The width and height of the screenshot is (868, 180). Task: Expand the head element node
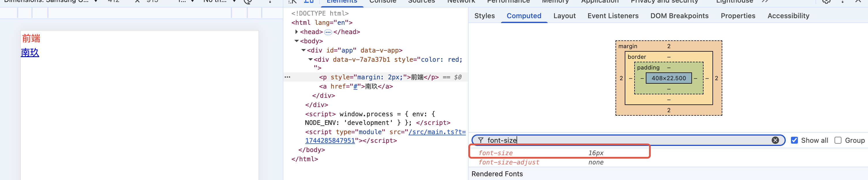click(x=297, y=32)
